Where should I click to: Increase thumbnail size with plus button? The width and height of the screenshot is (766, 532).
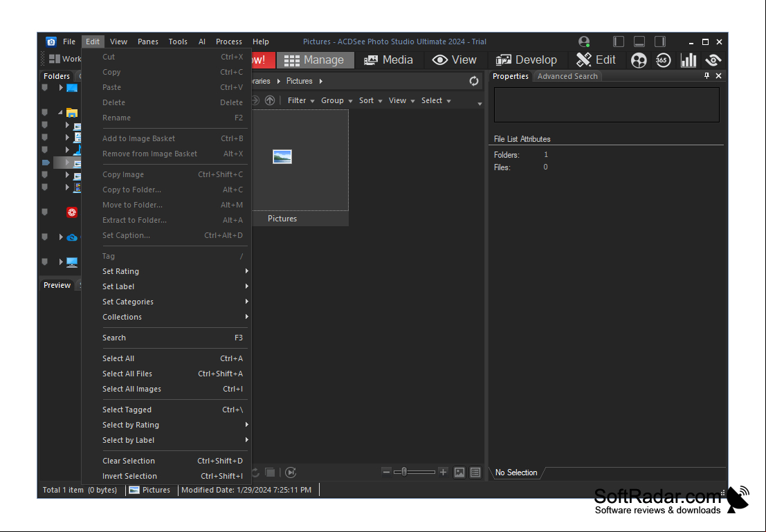tap(443, 473)
